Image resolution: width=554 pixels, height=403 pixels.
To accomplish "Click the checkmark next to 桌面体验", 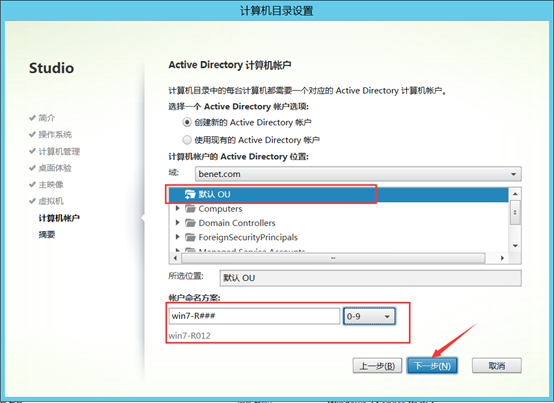I will (33, 168).
